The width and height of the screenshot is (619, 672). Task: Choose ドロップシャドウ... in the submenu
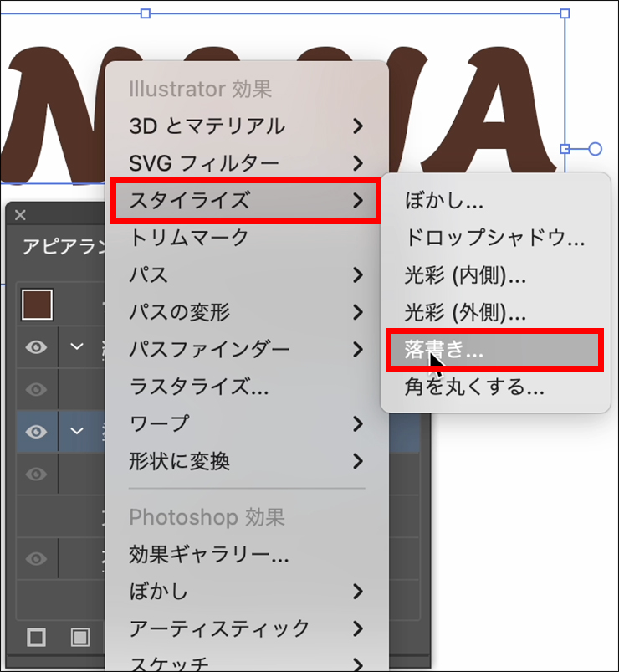pyautogui.click(x=494, y=238)
